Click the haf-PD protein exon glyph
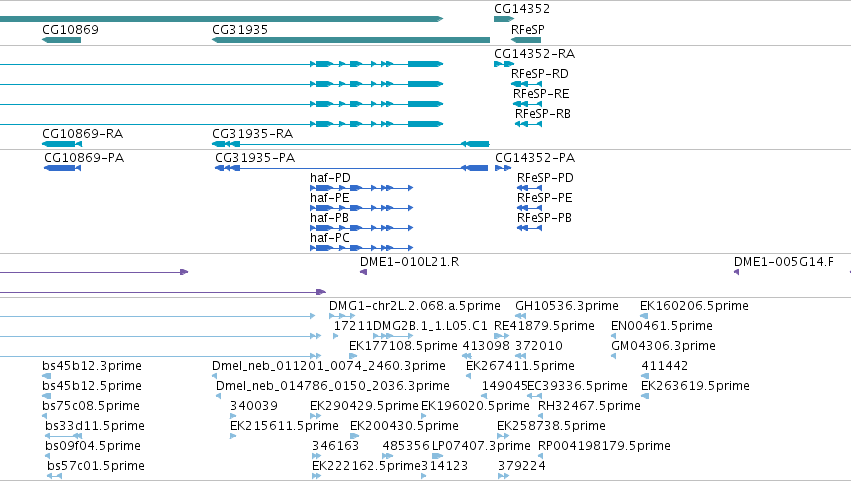The height and width of the screenshot is (481, 851). 361,188
